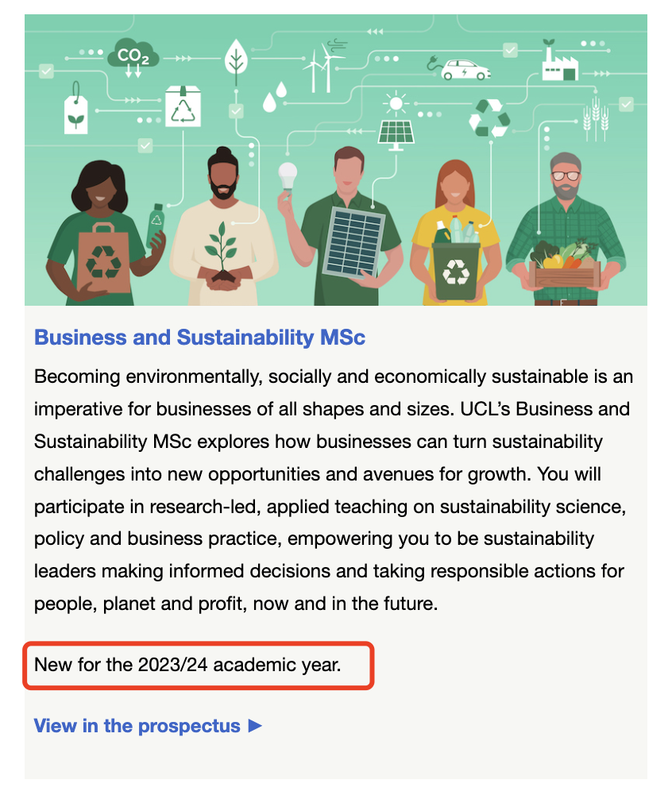Click the checkmark box left of factory
The image size is (672, 799).
510,50
